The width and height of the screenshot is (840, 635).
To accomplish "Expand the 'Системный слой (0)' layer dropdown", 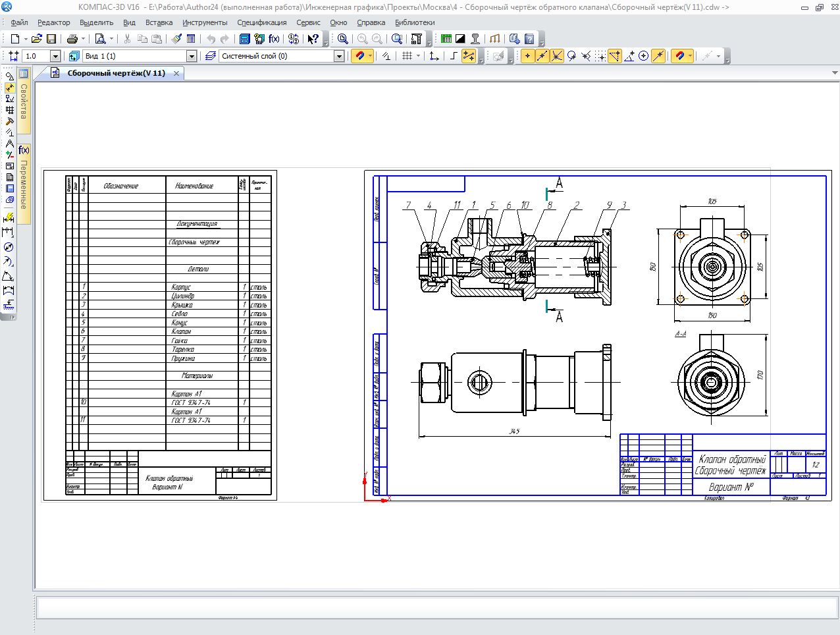I will pyautogui.click(x=339, y=57).
